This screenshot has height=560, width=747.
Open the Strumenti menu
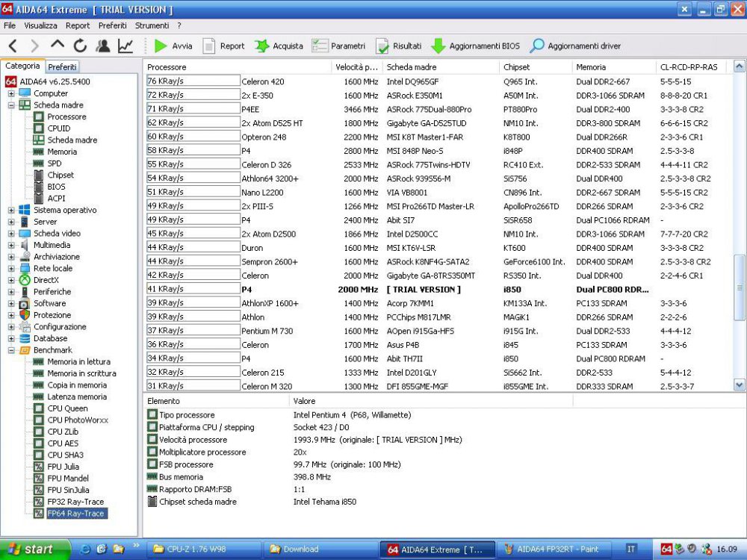pyautogui.click(x=152, y=25)
